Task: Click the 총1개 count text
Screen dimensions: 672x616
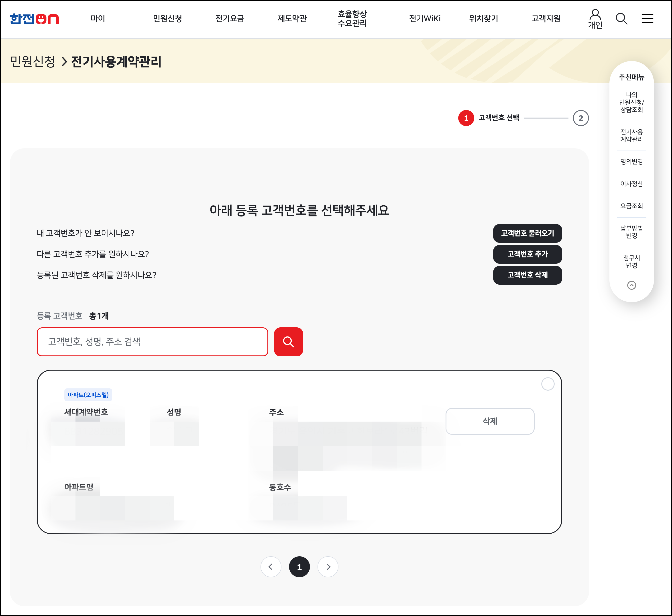Action: [99, 316]
